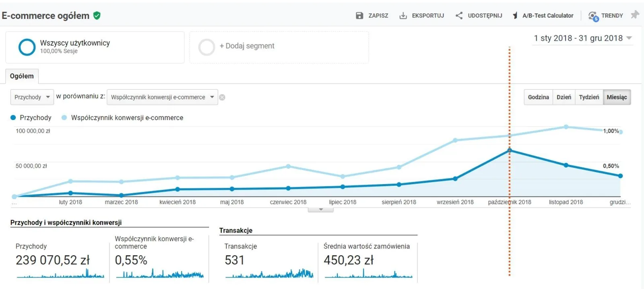Click the UDOSTĘPNIJ share icon
The width and height of the screenshot is (644, 289).
click(x=459, y=16)
